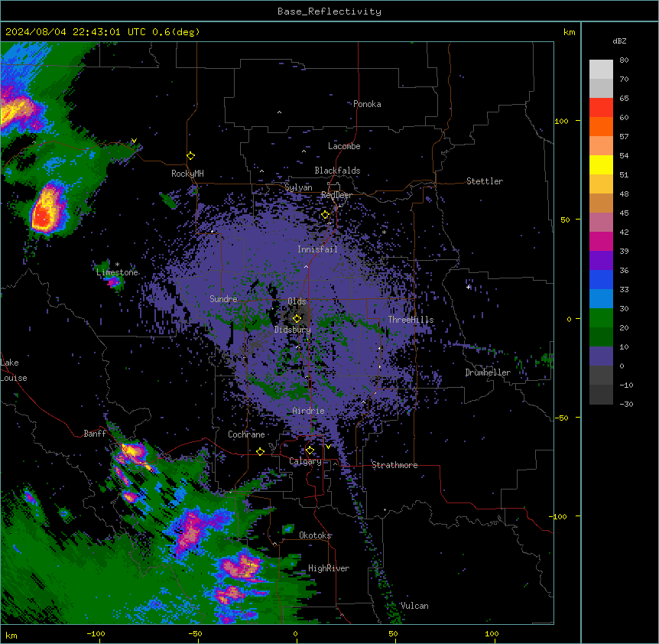Click the 45 value on dBZ legend
Viewport: 659px width, 644px height.
coord(624,213)
